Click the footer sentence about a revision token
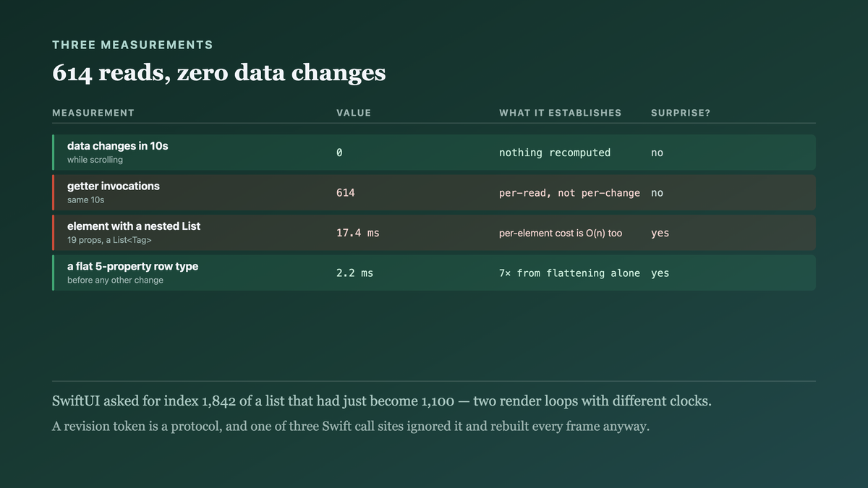 pyautogui.click(x=351, y=427)
